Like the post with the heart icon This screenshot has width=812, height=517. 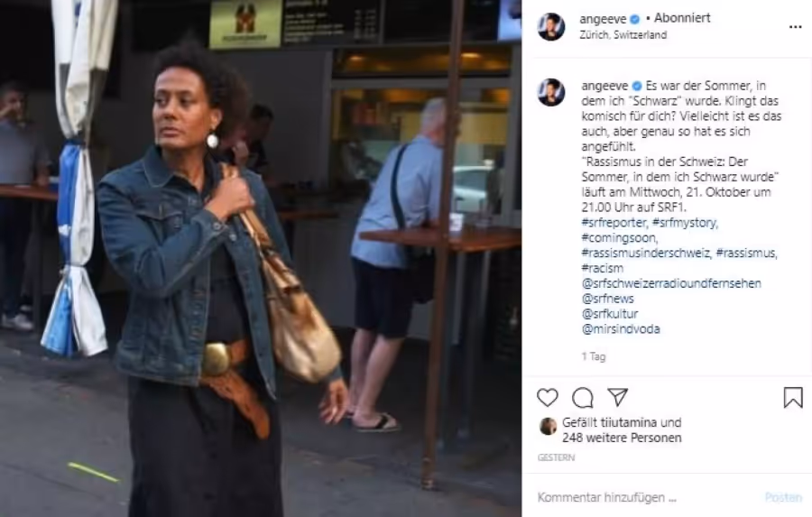pos(548,398)
